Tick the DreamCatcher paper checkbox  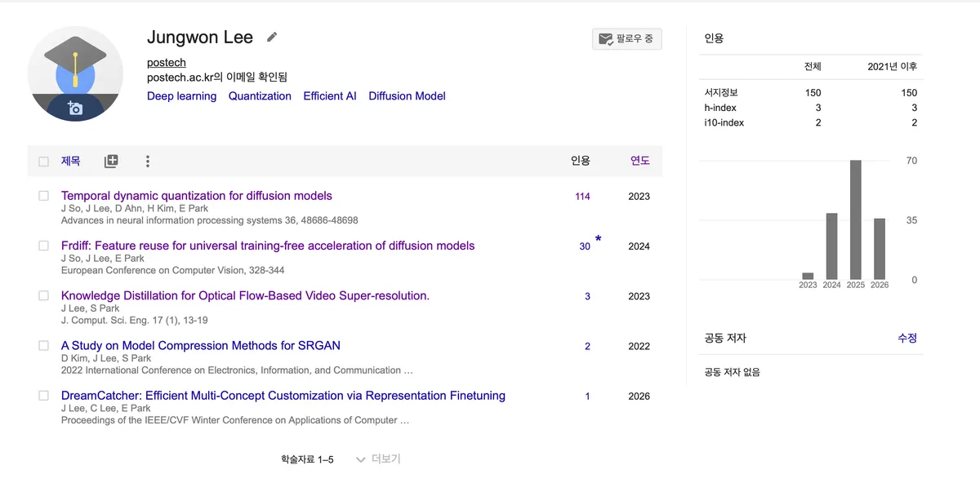(44, 396)
